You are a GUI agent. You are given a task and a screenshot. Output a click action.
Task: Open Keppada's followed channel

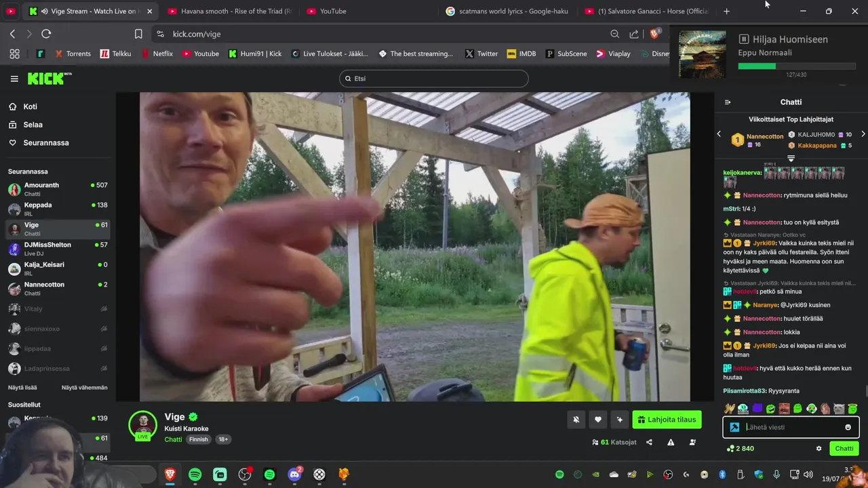click(x=58, y=209)
